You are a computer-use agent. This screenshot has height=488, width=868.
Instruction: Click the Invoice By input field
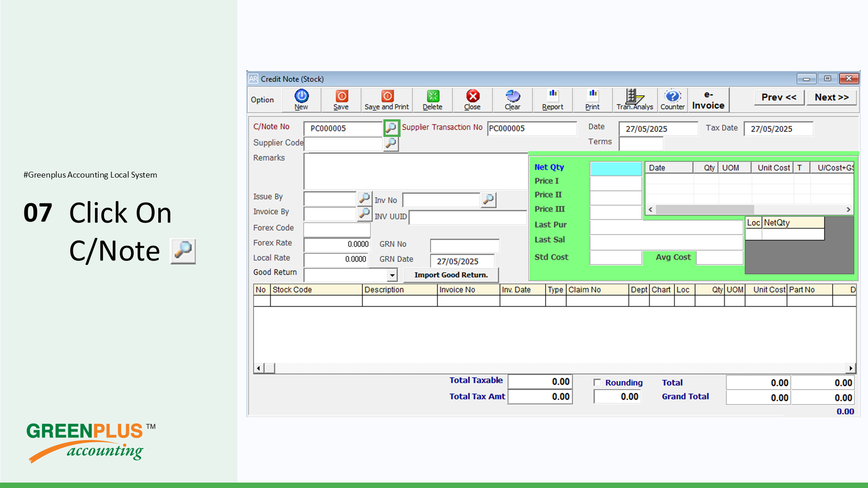(330, 214)
